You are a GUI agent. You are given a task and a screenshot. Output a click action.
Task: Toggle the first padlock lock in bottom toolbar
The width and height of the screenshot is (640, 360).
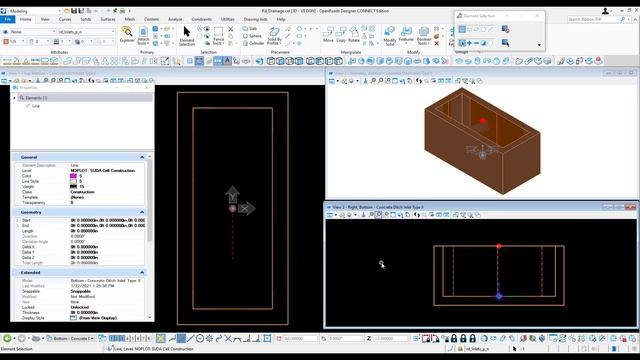454,338
